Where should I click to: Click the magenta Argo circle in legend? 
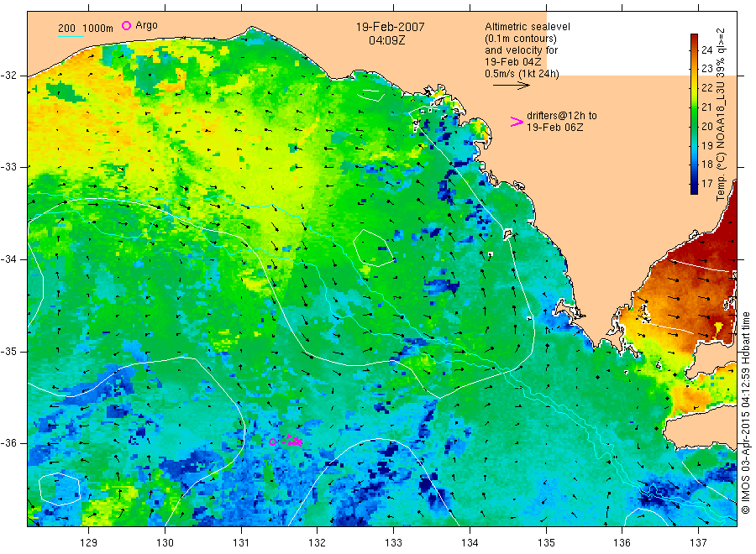pyautogui.click(x=126, y=25)
